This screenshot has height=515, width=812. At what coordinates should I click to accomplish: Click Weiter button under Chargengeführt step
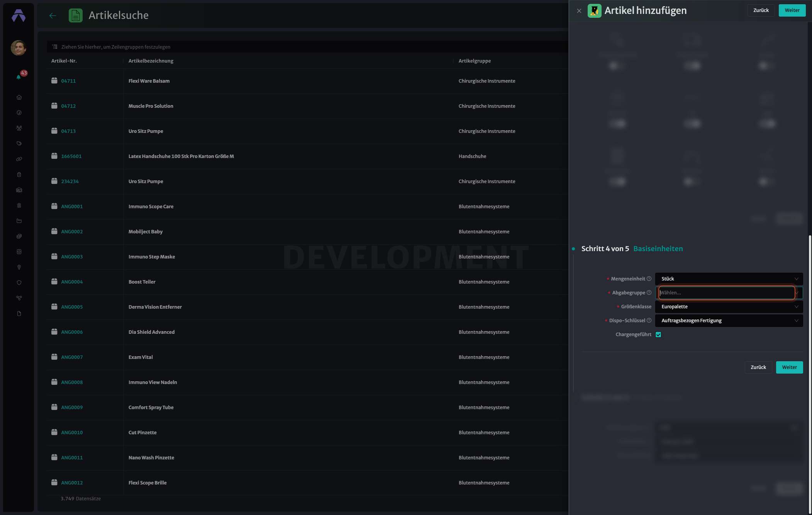click(789, 367)
